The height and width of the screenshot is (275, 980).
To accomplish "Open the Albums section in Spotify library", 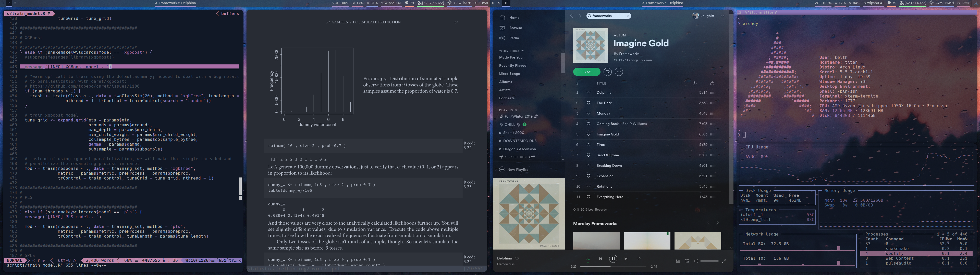I will point(505,82).
